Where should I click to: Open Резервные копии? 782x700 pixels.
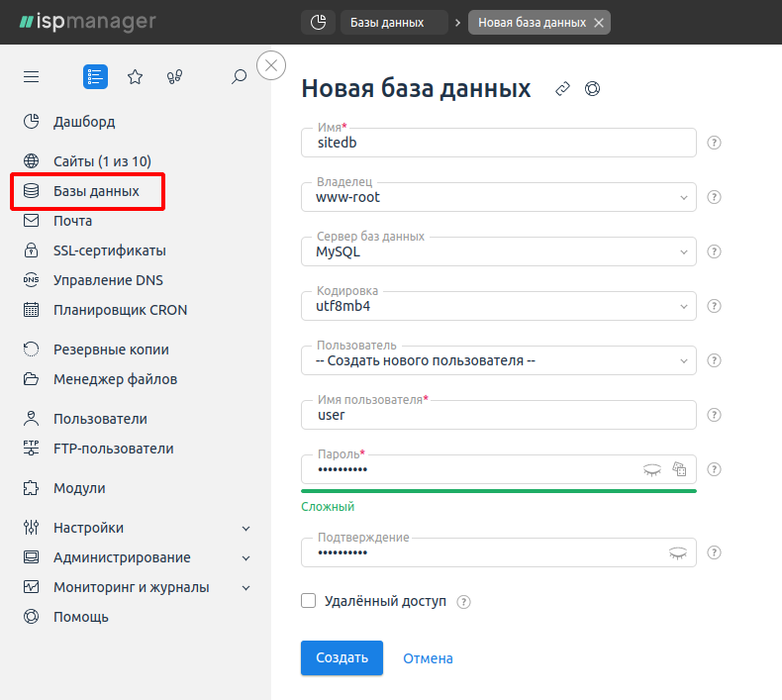pyautogui.click(x=111, y=350)
